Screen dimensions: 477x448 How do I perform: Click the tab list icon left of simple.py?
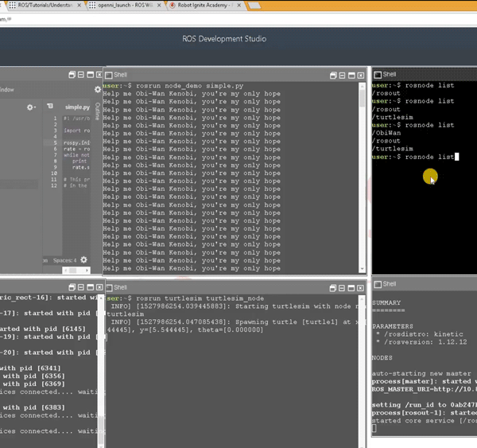50,107
